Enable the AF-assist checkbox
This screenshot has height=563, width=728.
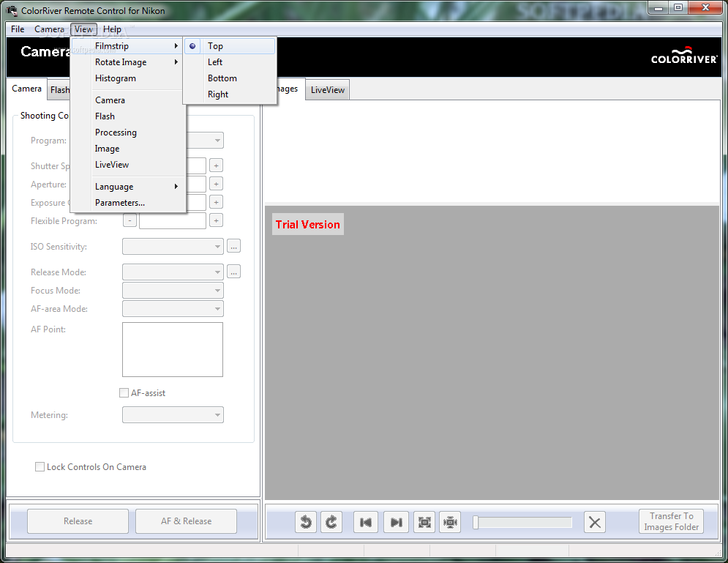pyautogui.click(x=124, y=393)
